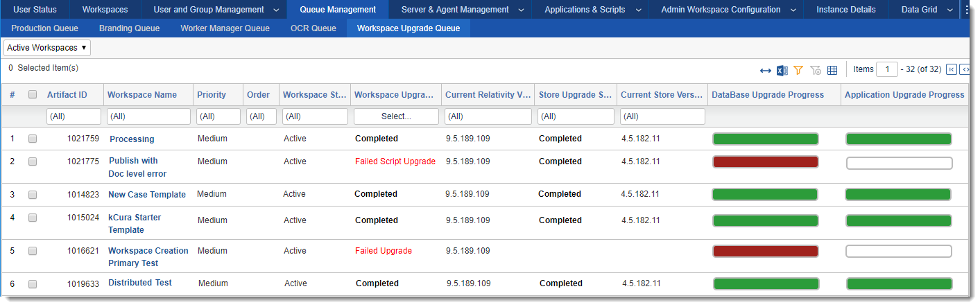
Task: Expand the Server & Agent Management chevron
Action: click(x=521, y=10)
